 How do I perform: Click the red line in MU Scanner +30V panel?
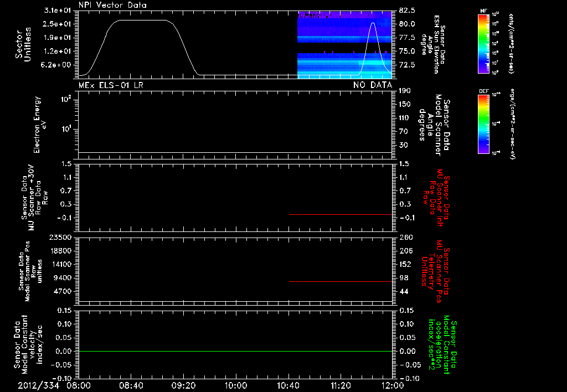pyautogui.click(x=341, y=214)
